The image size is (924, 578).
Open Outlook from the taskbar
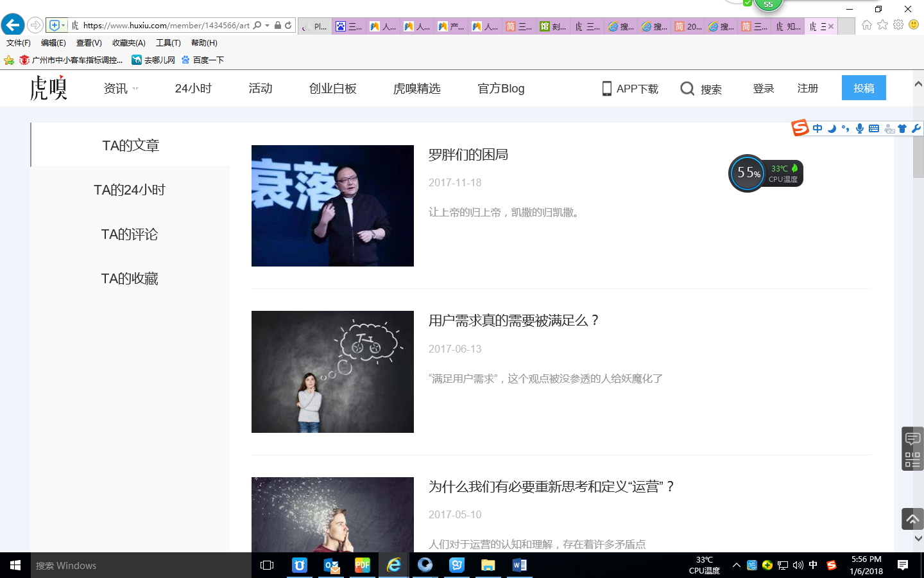[331, 565]
